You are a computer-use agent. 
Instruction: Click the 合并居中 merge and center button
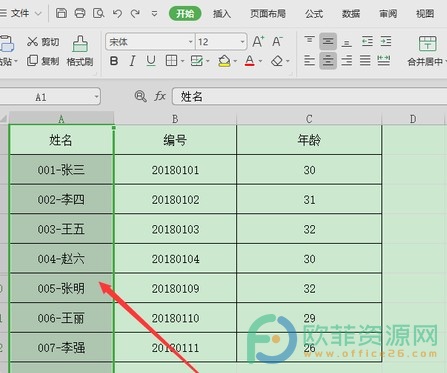pyautogui.click(x=427, y=51)
